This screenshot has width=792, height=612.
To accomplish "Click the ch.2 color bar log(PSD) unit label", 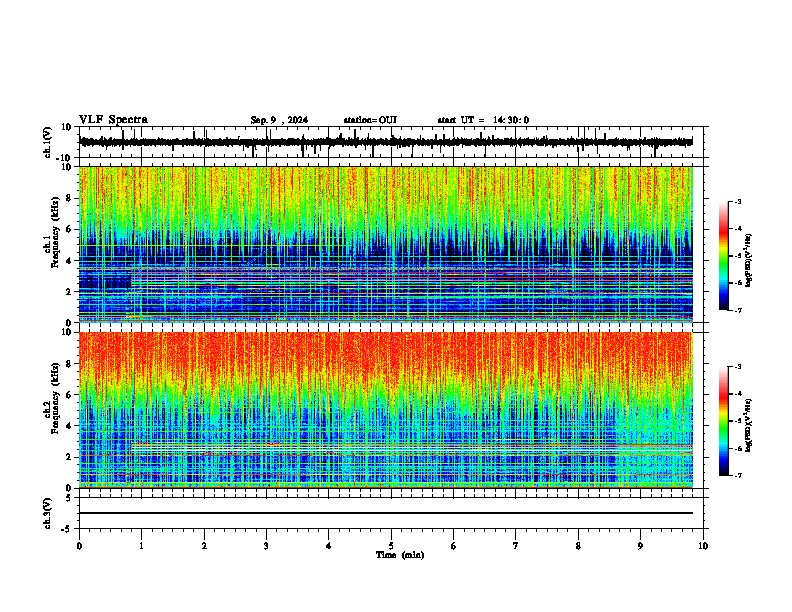I will pos(749,425).
